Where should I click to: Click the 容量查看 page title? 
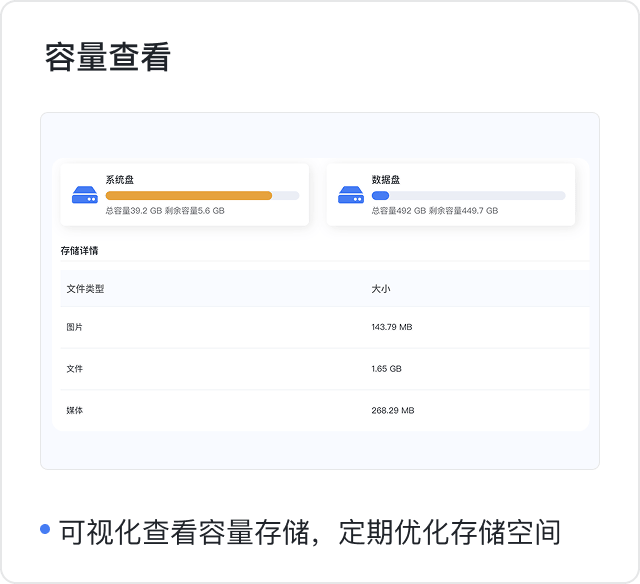108,57
